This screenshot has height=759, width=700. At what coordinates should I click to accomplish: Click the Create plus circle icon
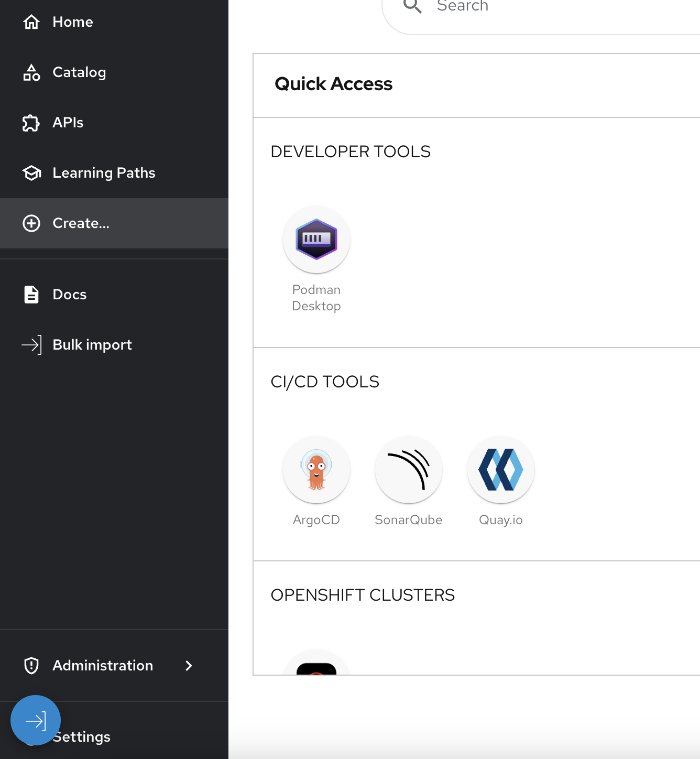tap(31, 223)
